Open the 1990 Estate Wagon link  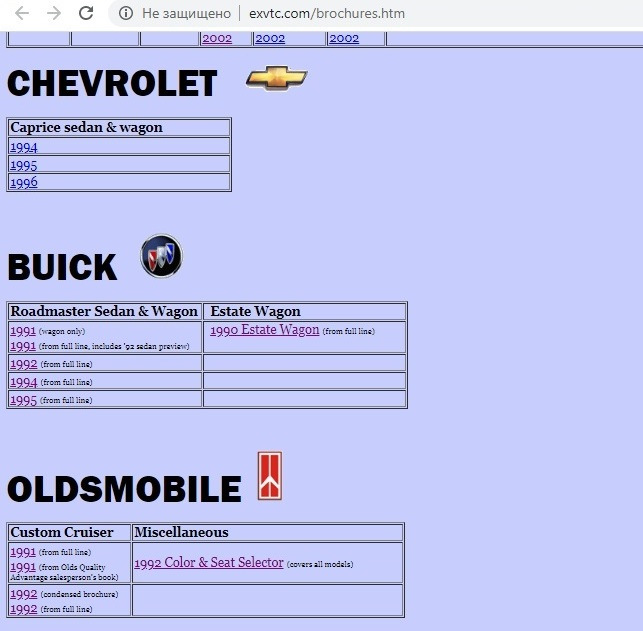264,330
